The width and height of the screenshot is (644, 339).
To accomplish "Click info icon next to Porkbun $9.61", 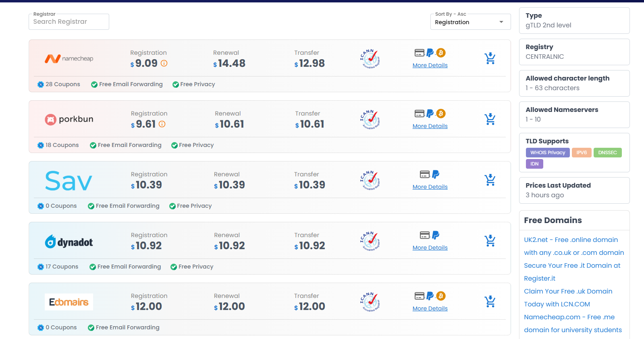I will point(162,124).
